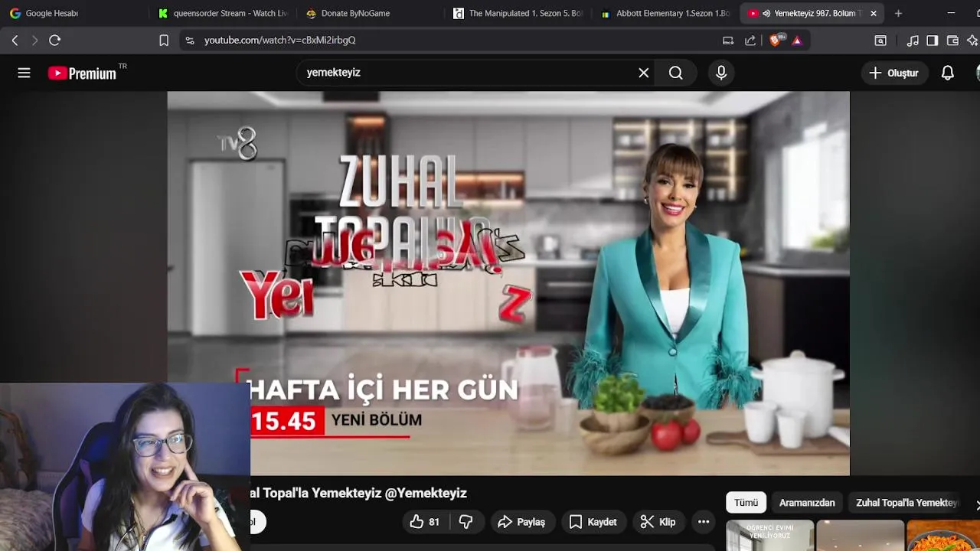
Task: Switch to The Manipulated 1. Sezon tab
Action: tap(518, 13)
